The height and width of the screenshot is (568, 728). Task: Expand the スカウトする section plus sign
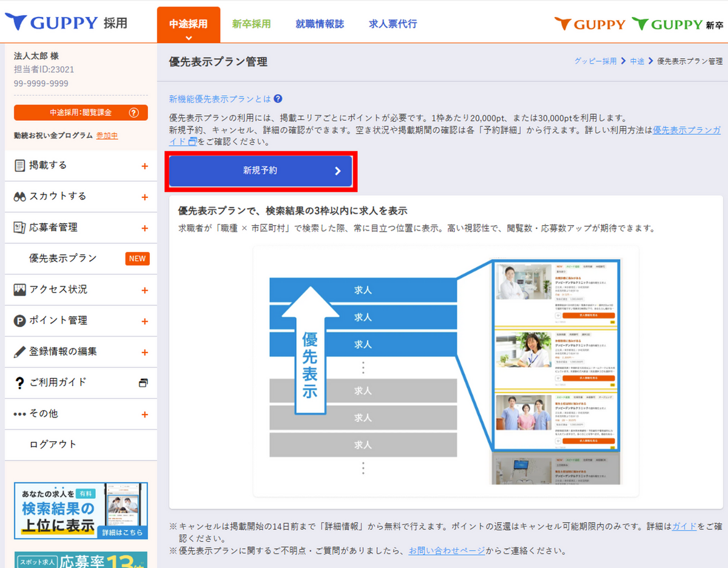tap(144, 197)
